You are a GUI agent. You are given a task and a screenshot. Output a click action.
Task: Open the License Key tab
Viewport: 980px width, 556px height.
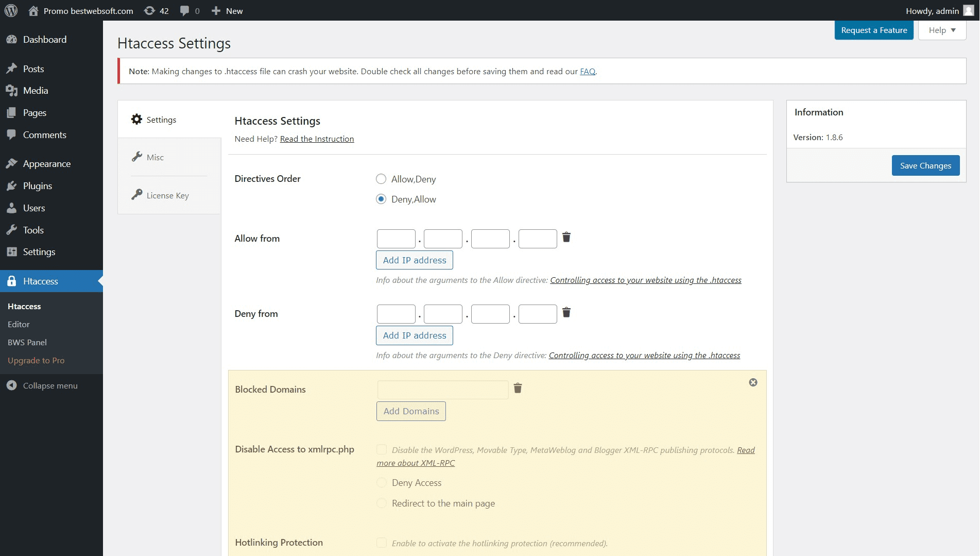tap(167, 195)
